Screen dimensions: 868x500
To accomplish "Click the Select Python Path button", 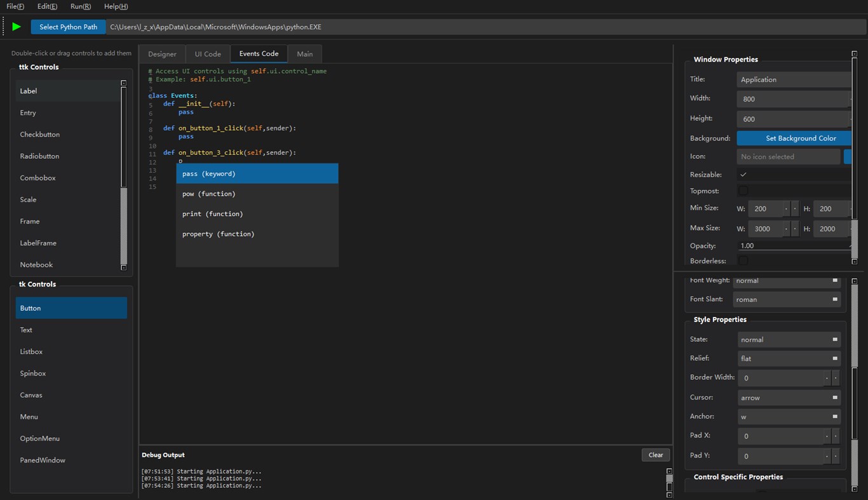I will pos(69,27).
